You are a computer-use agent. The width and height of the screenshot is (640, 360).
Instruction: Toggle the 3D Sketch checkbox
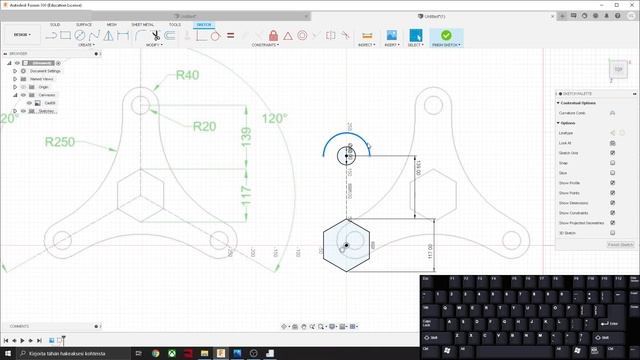point(612,233)
